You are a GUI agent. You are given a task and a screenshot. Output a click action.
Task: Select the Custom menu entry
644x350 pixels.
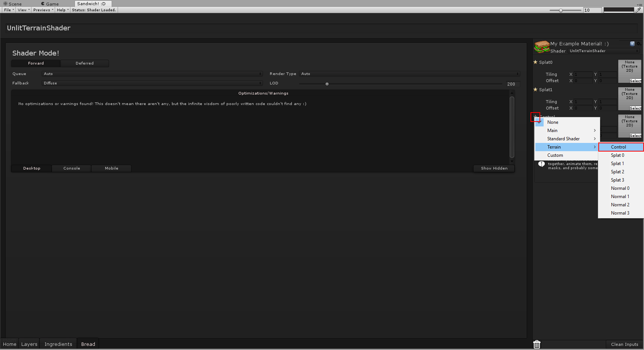coord(567,155)
